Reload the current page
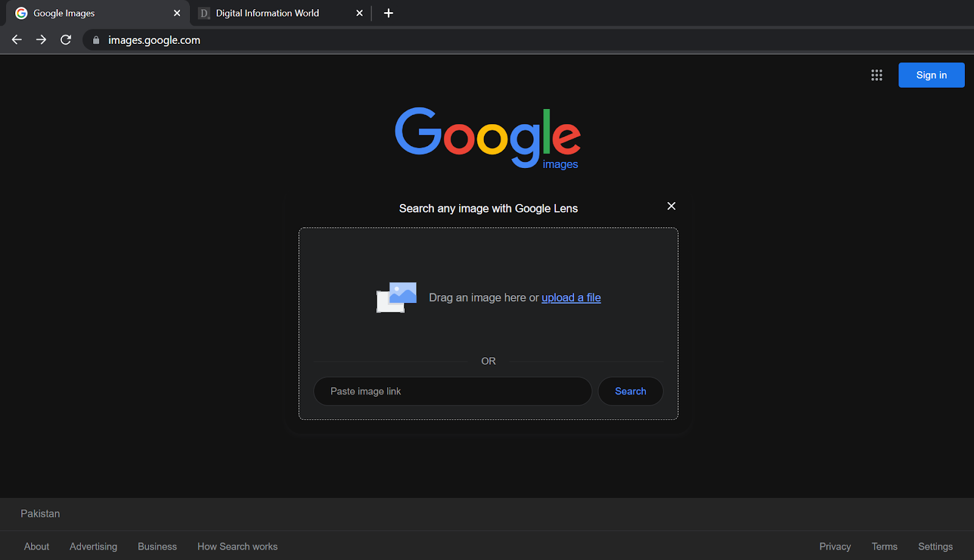974x560 pixels. coord(66,40)
